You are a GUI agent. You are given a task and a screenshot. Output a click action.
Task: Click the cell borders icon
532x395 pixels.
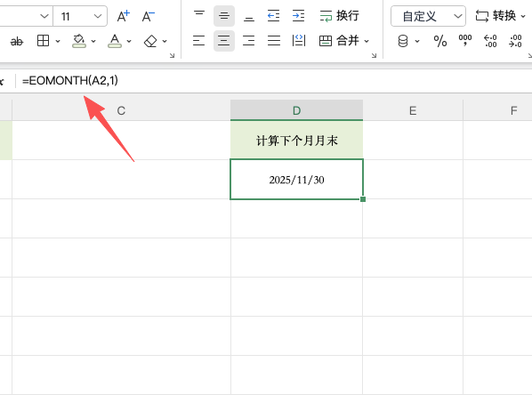[x=43, y=41]
